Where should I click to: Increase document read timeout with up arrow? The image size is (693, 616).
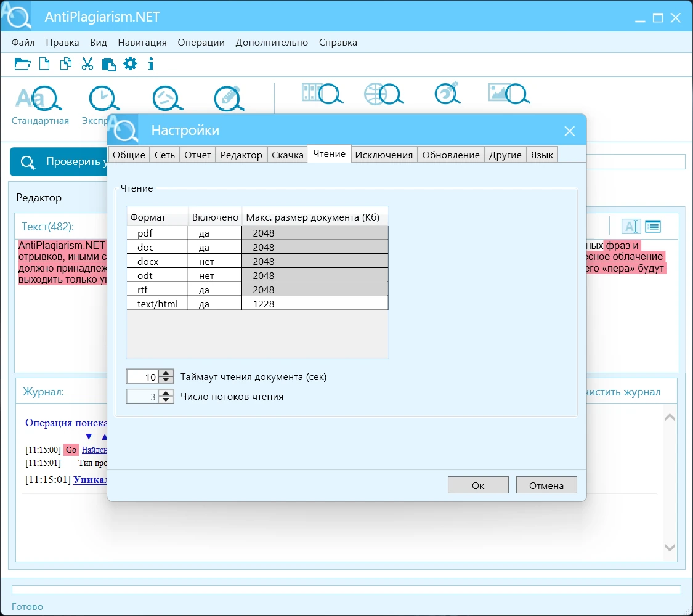166,373
